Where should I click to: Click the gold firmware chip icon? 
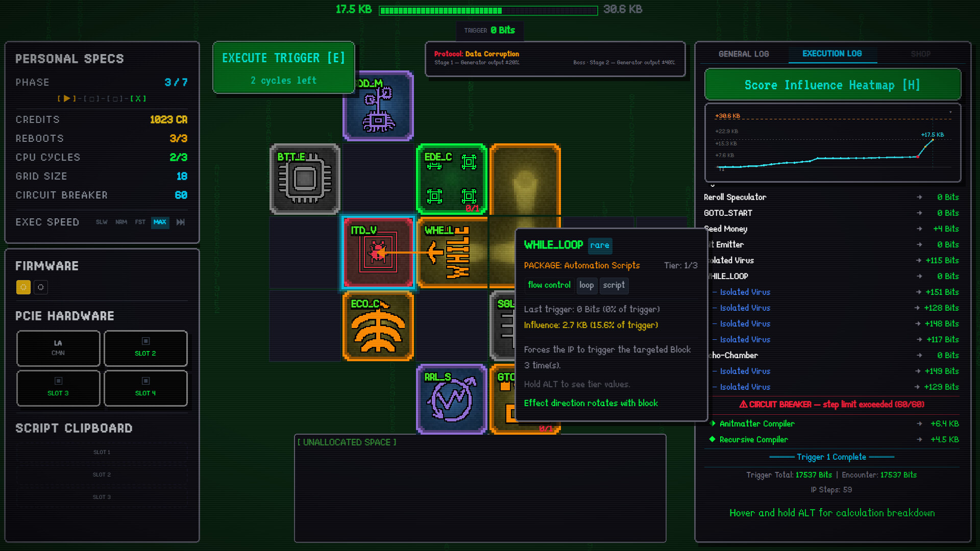tap(23, 287)
